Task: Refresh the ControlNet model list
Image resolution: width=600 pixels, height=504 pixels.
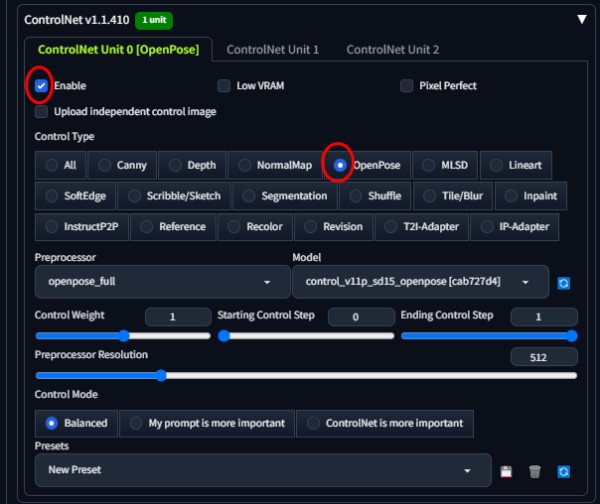Action: [x=563, y=283]
